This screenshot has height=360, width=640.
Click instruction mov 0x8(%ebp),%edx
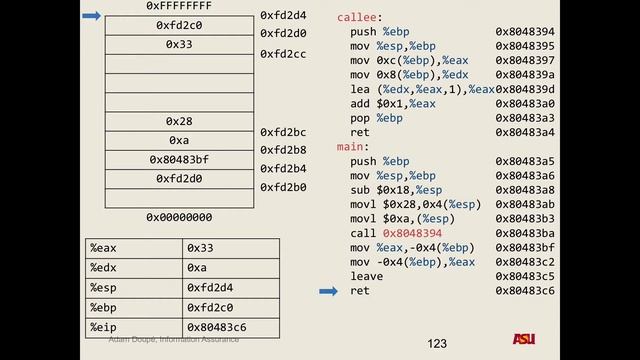pyautogui.click(x=409, y=75)
